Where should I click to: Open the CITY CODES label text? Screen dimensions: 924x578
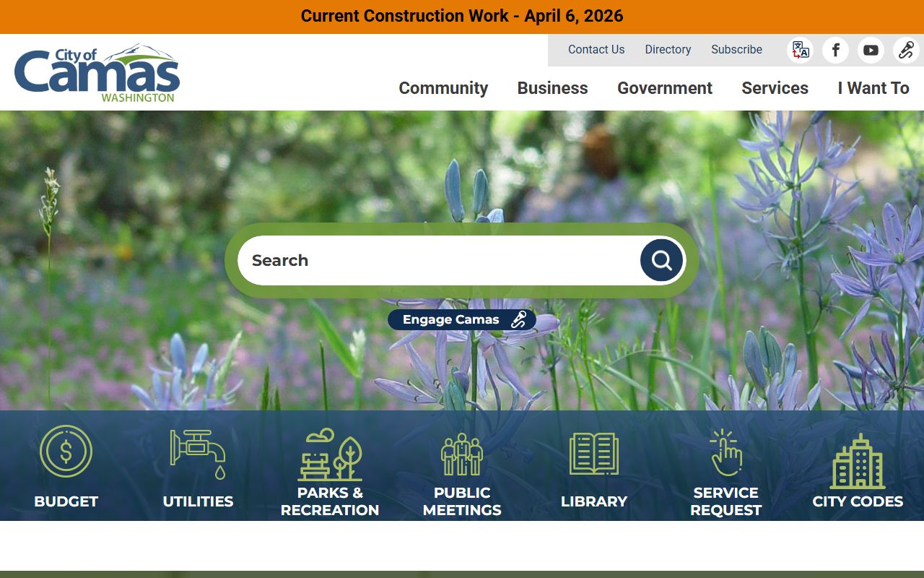[858, 501]
